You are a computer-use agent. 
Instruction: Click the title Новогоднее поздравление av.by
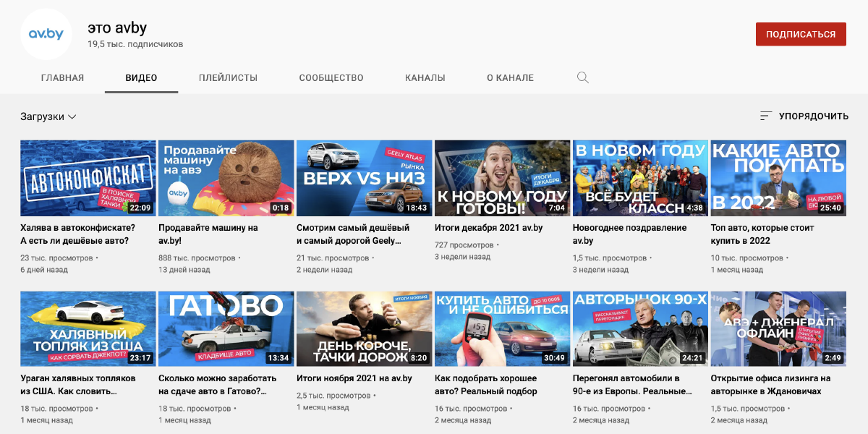pyautogui.click(x=630, y=234)
